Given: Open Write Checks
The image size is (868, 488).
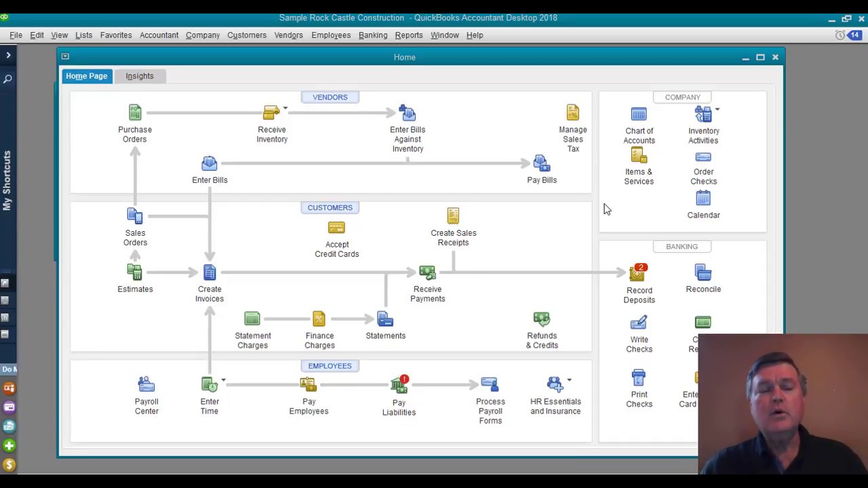Looking at the screenshot, I should pyautogui.click(x=639, y=323).
